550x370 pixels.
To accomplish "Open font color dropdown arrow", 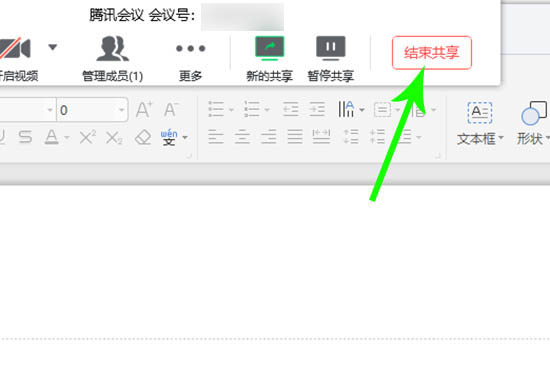I will click(67, 137).
